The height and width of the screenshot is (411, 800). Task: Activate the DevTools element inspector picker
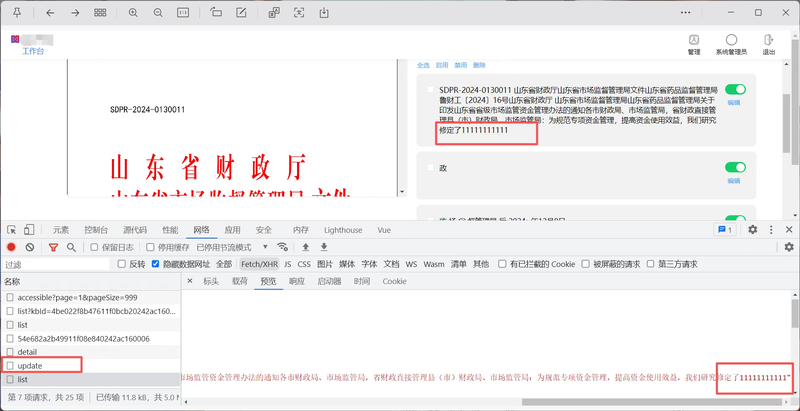coord(12,230)
